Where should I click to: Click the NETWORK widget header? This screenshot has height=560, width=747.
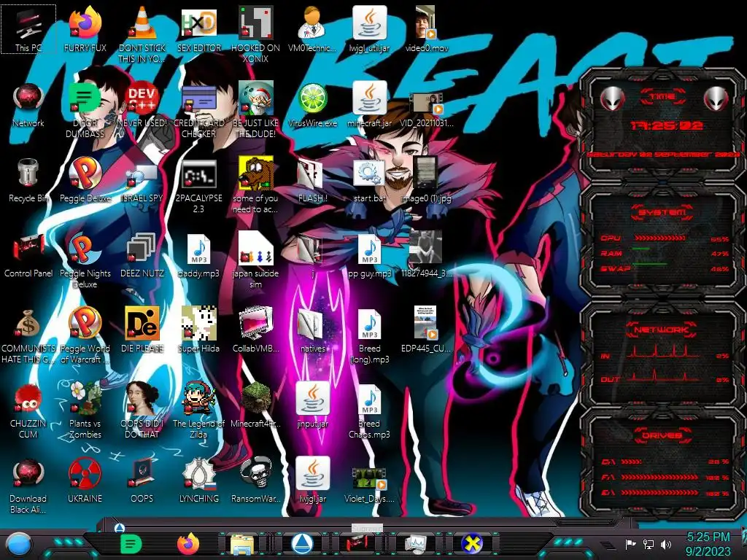(661, 330)
